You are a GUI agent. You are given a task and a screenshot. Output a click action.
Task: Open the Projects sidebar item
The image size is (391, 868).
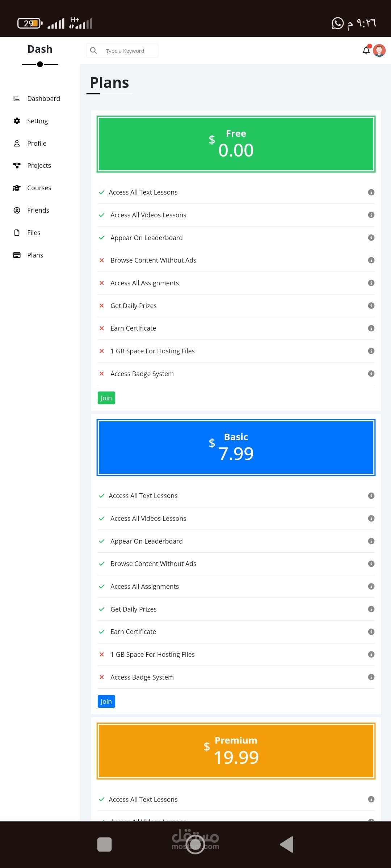pos(39,166)
